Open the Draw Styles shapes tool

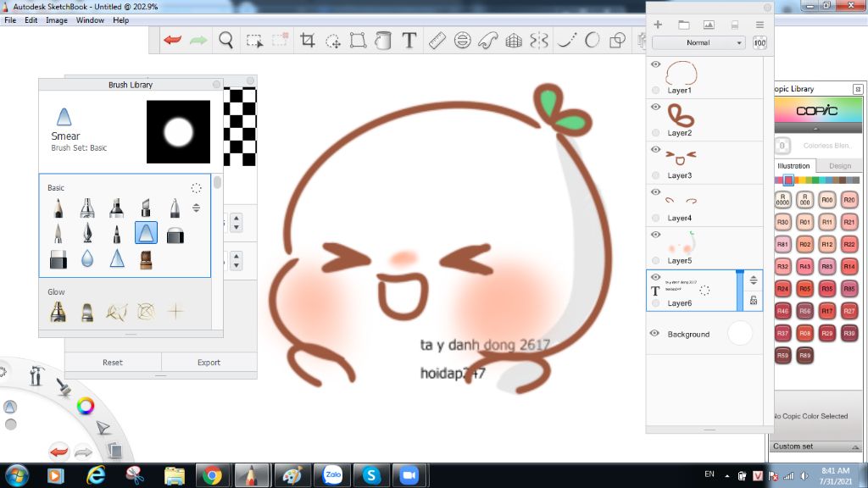point(617,40)
